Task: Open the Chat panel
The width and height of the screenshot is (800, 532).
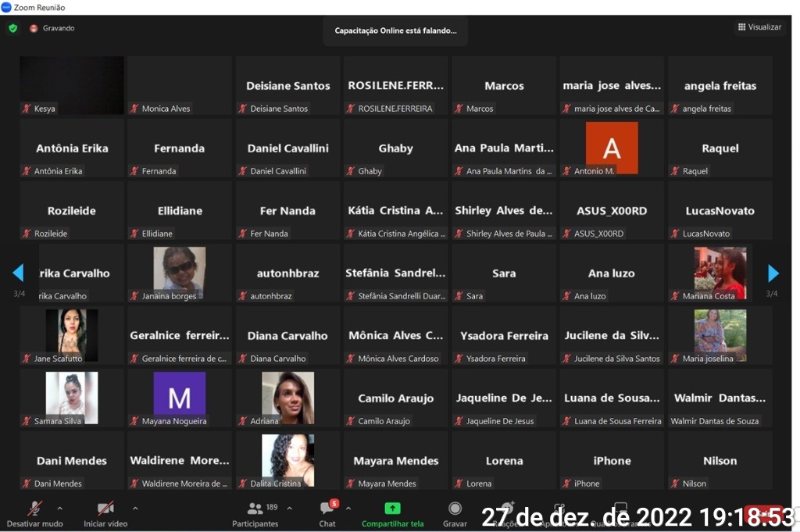Action: point(327,510)
